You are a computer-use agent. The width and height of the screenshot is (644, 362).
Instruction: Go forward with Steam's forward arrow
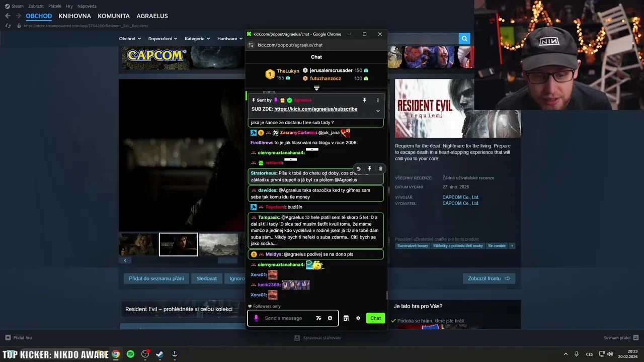[x=18, y=16]
